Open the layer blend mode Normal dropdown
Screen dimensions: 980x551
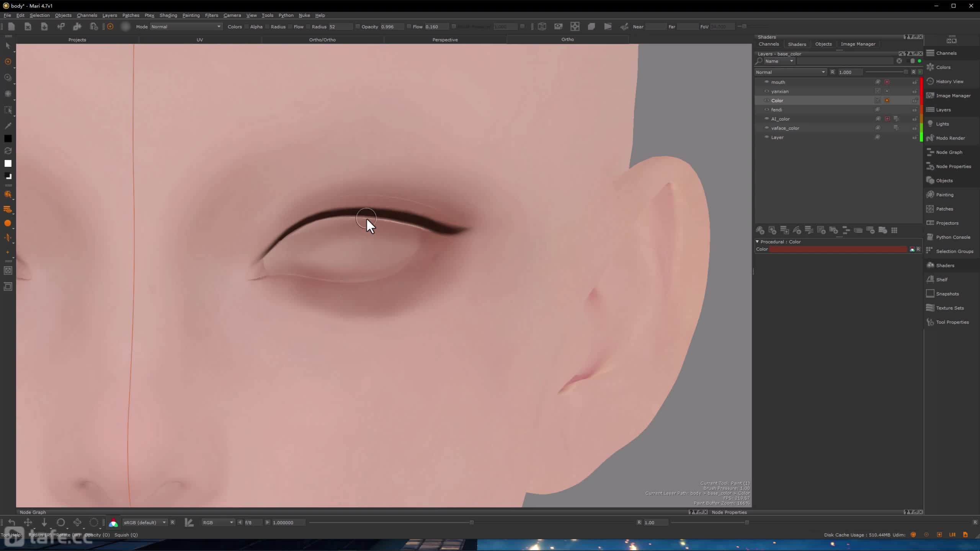click(x=791, y=72)
